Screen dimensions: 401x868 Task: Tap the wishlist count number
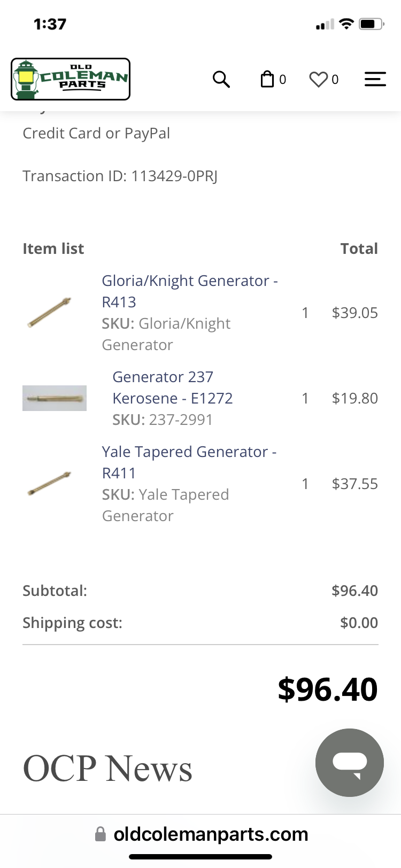(335, 80)
